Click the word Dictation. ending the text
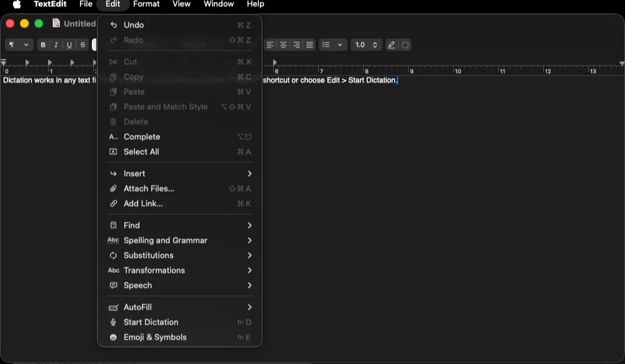The image size is (625, 364). pyautogui.click(x=381, y=80)
